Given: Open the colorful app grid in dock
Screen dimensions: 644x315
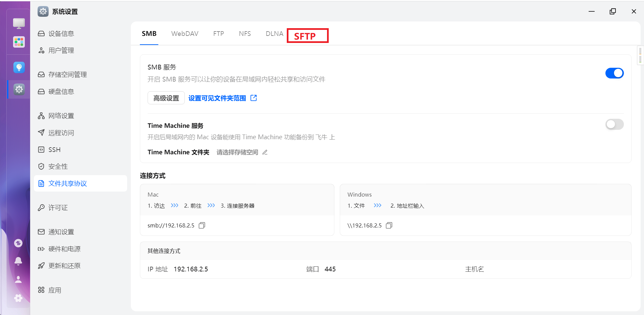Looking at the screenshot, I should point(19,42).
